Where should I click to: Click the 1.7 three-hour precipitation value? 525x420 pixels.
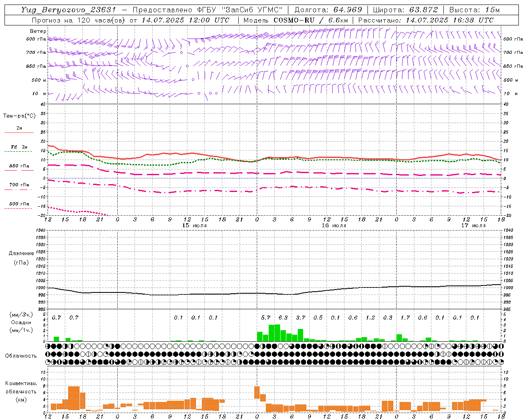(405, 317)
